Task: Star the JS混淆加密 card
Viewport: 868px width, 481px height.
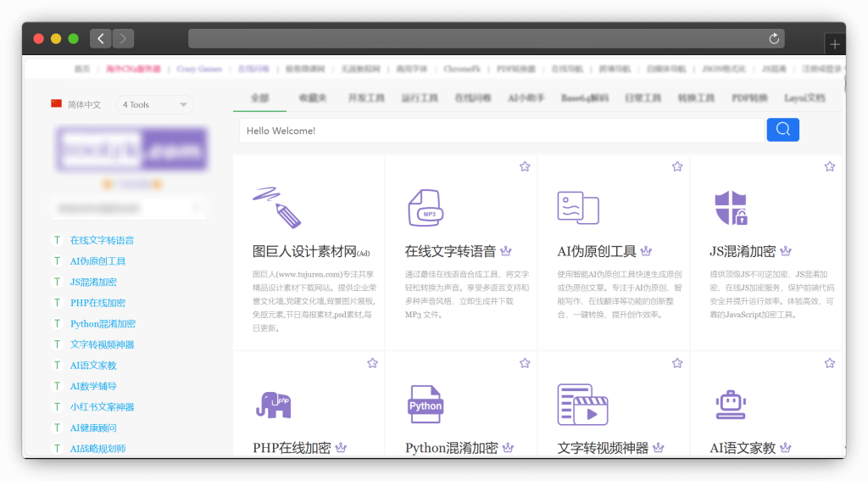Action: point(829,167)
